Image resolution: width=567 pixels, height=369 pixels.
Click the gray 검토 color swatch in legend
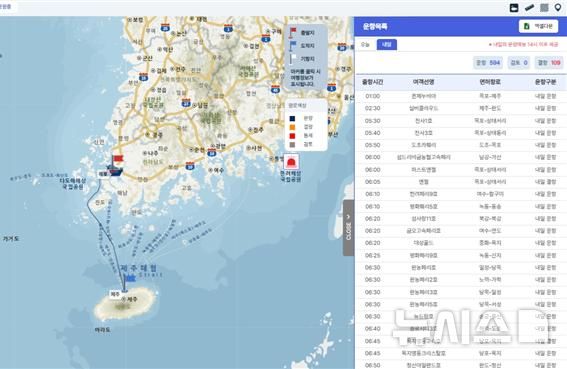(292, 144)
